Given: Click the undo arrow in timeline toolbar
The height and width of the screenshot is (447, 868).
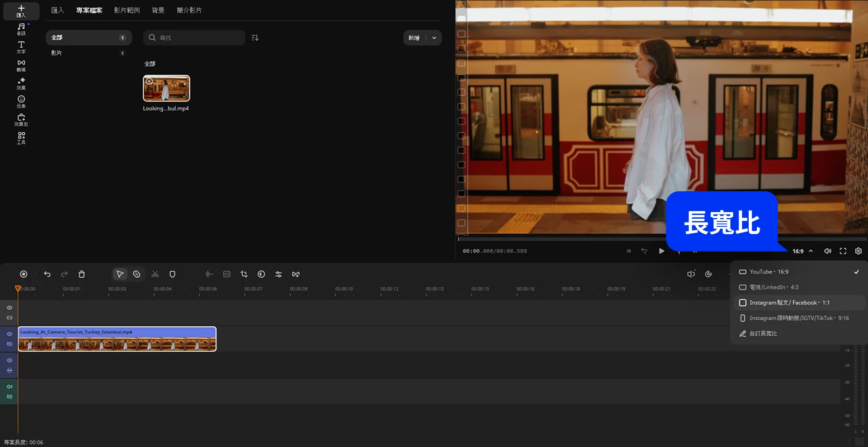Looking at the screenshot, I should 47,274.
